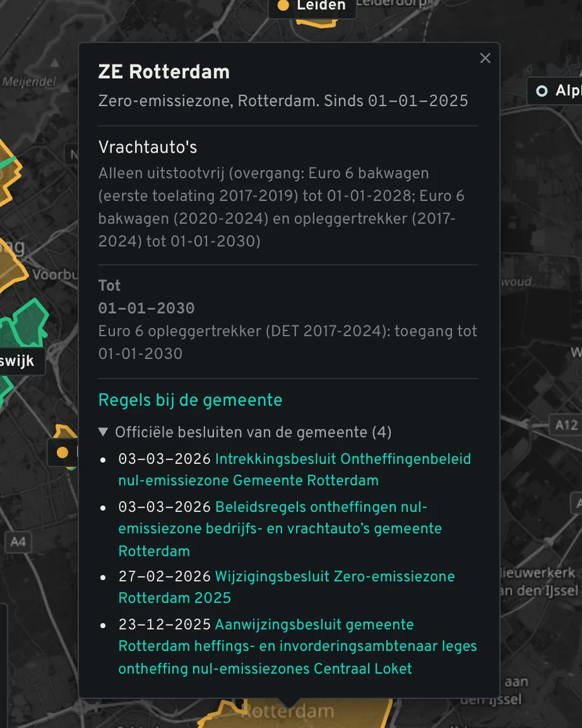Click the date 01-01-2030 under Tot
582x728 pixels.
coord(146,308)
